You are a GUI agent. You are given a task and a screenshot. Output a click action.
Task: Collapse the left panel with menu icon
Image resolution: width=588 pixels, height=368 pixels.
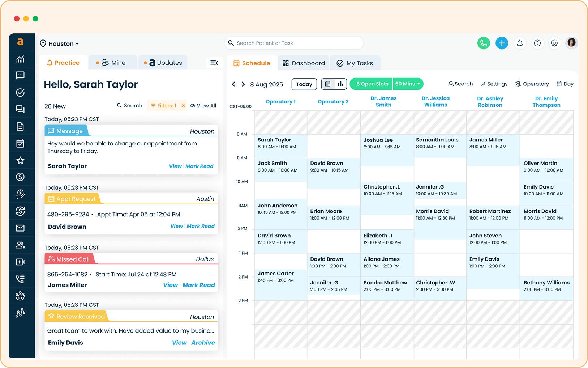[214, 63]
